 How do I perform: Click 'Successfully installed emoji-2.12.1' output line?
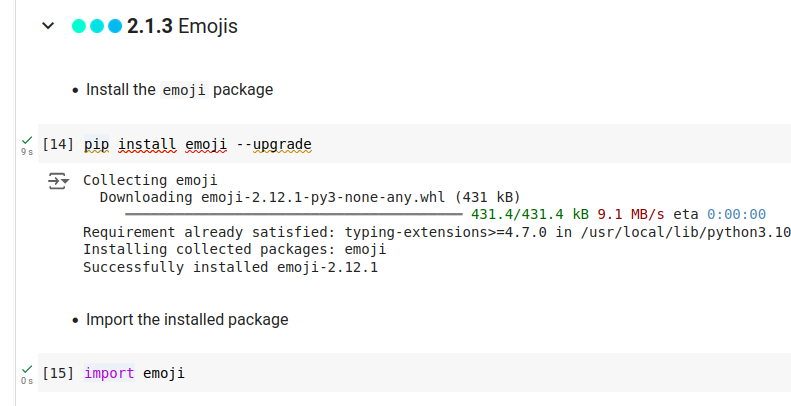coord(230,267)
